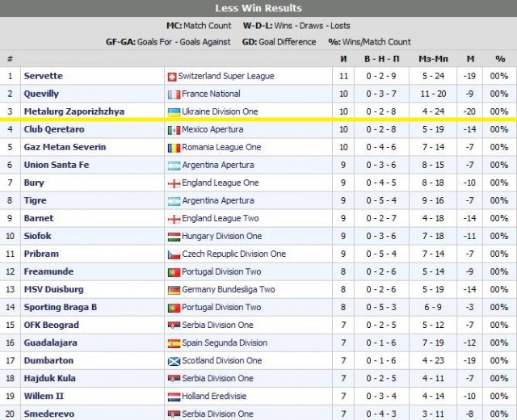This screenshot has height=420, width=517.
Task: Click the # rank column header
Action: [x=10, y=59]
